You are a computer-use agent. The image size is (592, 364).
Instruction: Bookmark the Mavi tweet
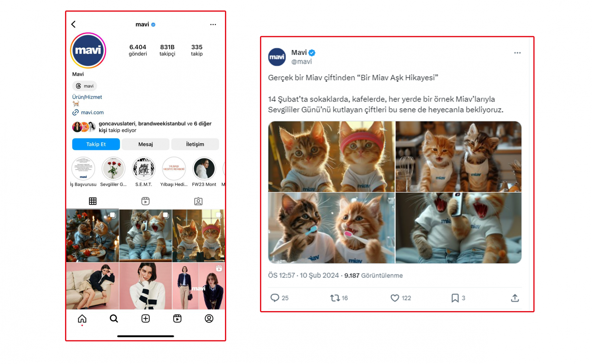455,298
